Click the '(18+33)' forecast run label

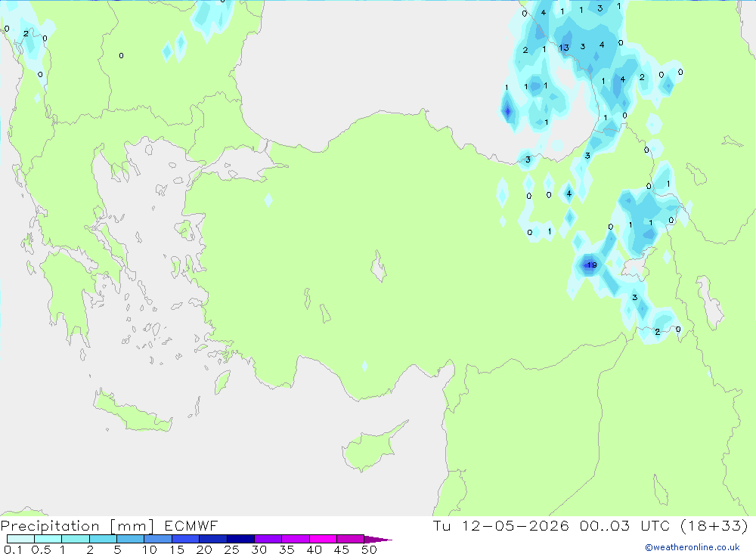point(714,525)
